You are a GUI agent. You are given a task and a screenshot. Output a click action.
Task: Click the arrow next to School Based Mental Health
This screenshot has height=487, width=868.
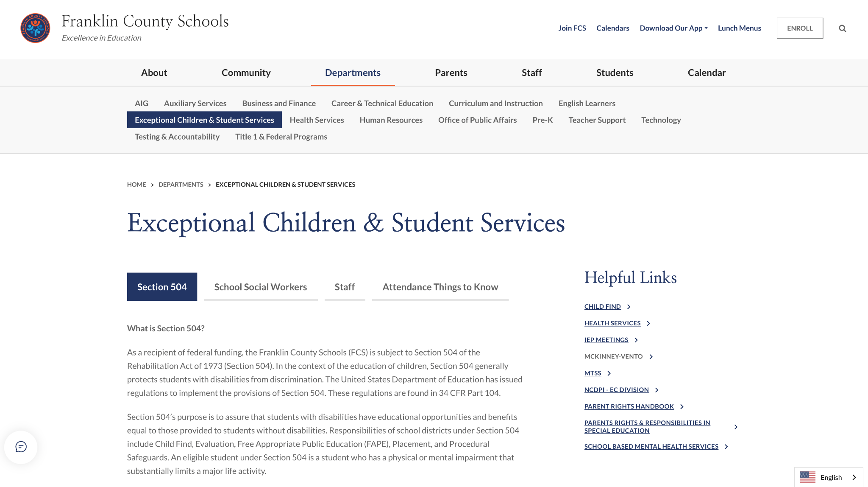[726, 447]
